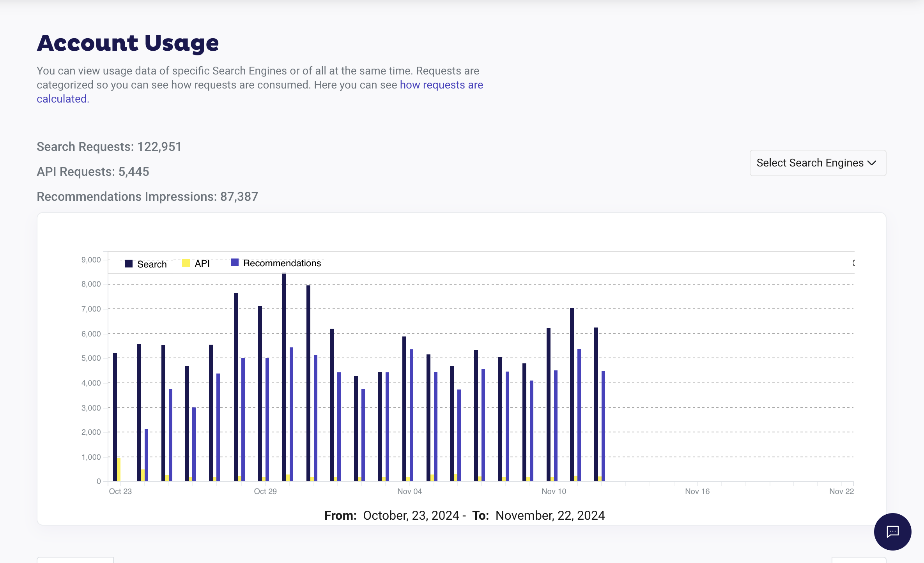The image size is (924, 563).
Task: Click the 9,000 y-axis label
Action: (x=91, y=260)
